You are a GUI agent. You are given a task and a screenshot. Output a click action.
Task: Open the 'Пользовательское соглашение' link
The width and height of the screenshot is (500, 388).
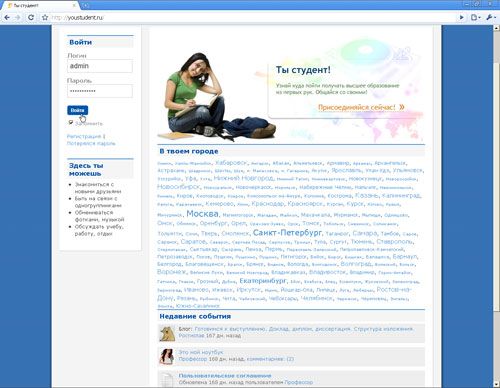225,376
